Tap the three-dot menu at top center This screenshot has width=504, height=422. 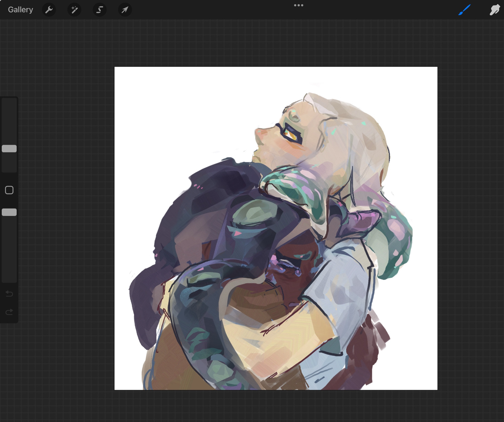299,5
